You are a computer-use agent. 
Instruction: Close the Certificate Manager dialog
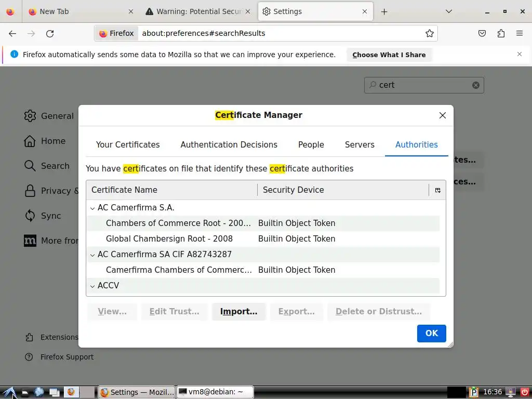coord(443,115)
